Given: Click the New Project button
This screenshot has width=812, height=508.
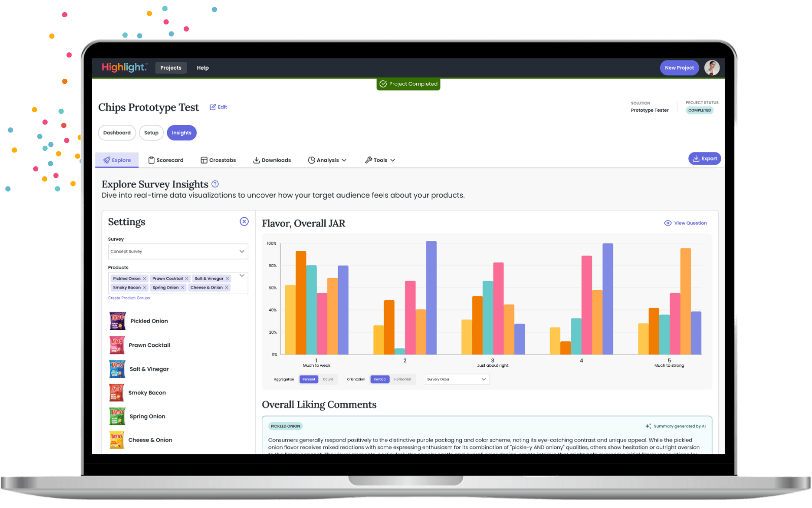Looking at the screenshot, I should 679,68.
